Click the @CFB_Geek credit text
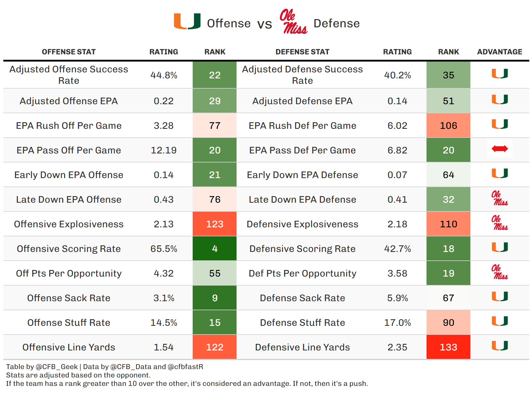Screen dimensions: 532x394 click(x=57, y=367)
